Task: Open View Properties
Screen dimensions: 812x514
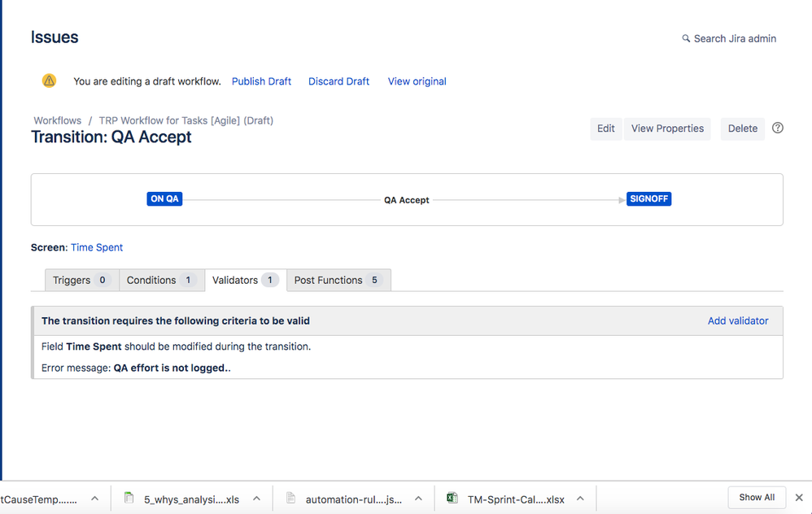Action: click(667, 128)
